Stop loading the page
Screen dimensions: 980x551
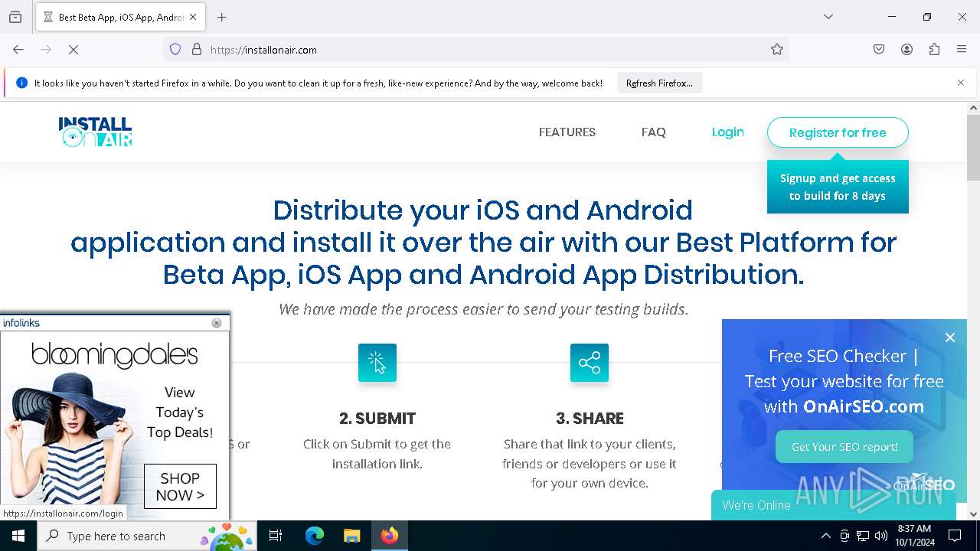pyautogui.click(x=73, y=50)
